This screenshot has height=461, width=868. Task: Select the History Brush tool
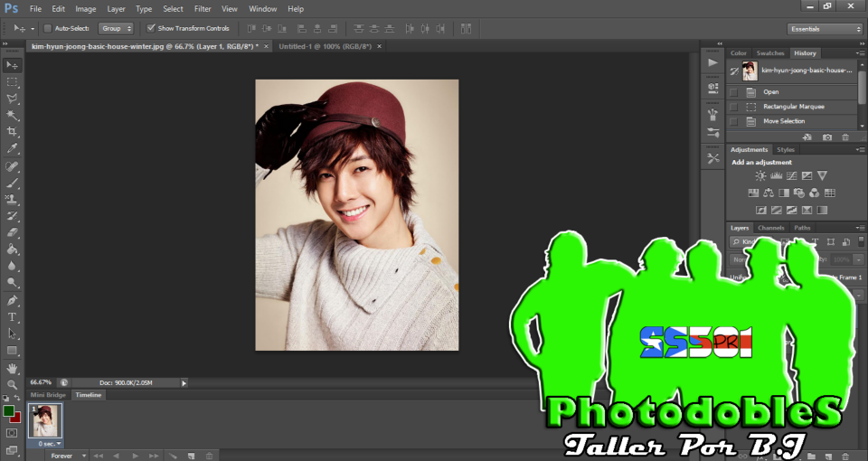(12, 216)
